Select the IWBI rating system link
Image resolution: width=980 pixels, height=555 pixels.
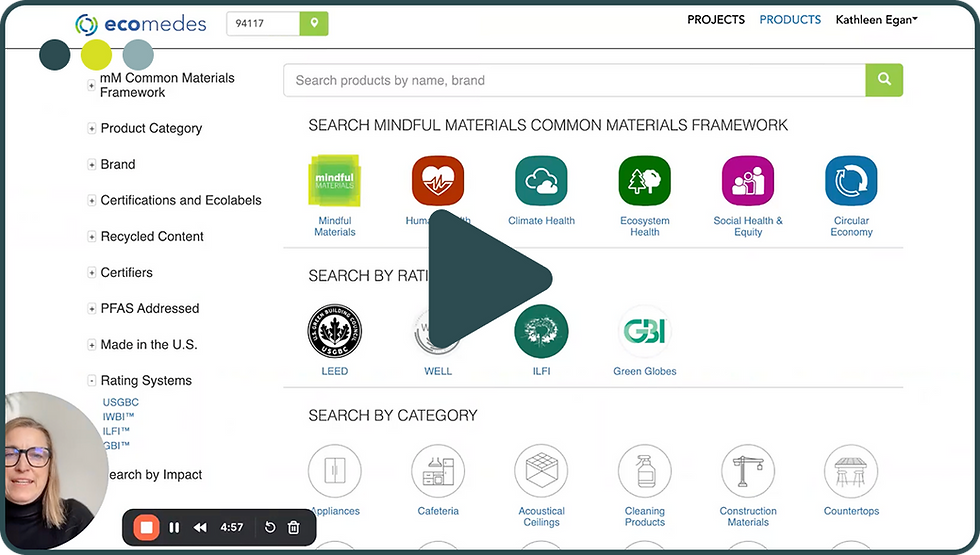(119, 417)
